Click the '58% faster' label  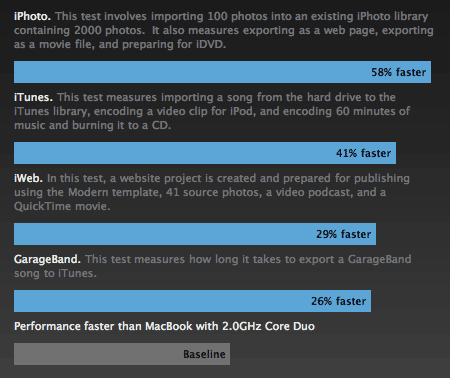(x=399, y=72)
